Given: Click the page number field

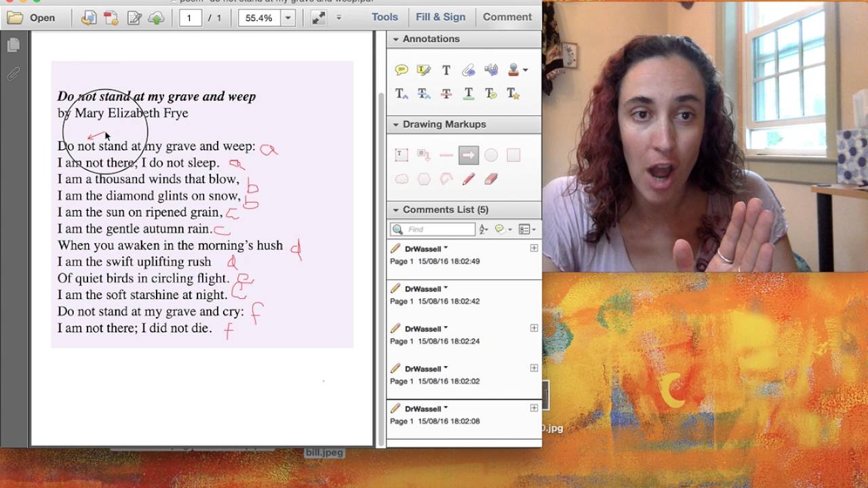Looking at the screenshot, I should pos(191,18).
